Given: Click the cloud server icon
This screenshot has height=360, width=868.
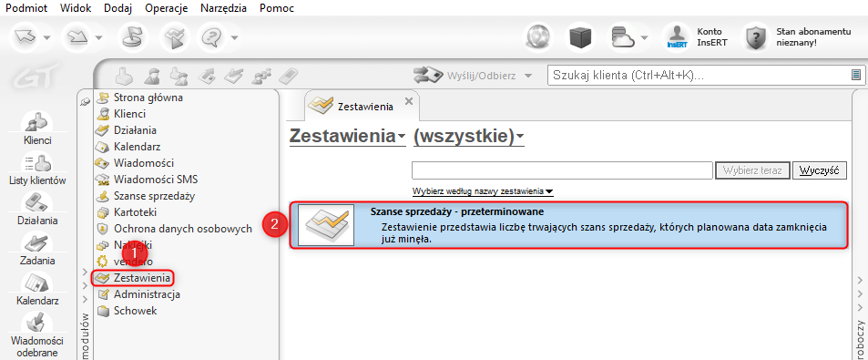Looking at the screenshot, I should (x=623, y=37).
